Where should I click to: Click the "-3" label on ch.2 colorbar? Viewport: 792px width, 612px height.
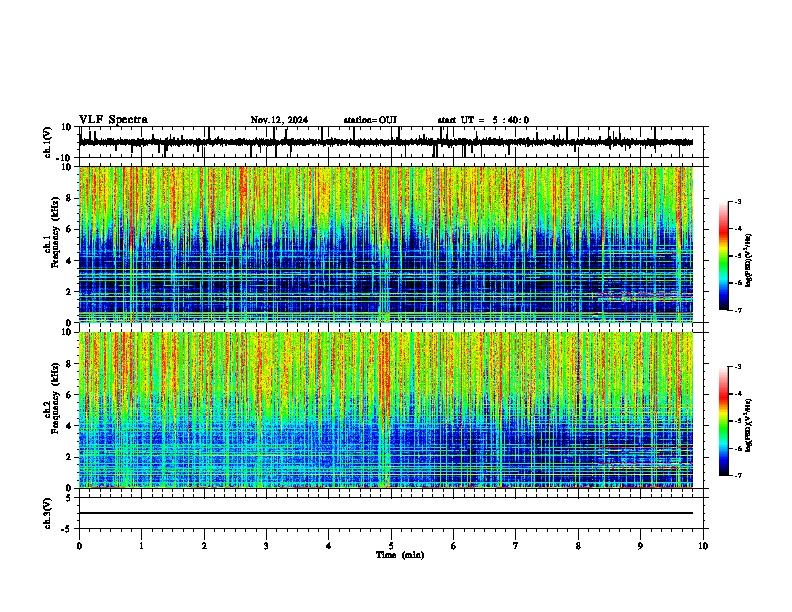pyautogui.click(x=738, y=367)
